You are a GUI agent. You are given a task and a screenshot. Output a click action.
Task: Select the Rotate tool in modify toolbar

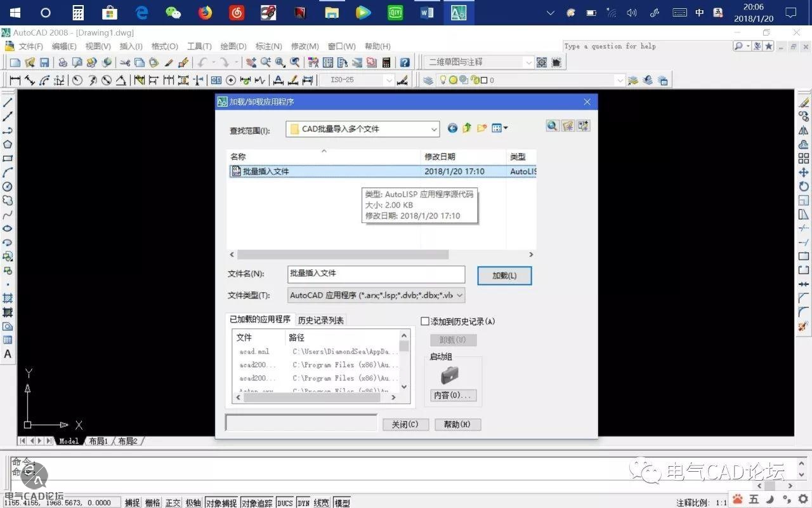(804, 187)
